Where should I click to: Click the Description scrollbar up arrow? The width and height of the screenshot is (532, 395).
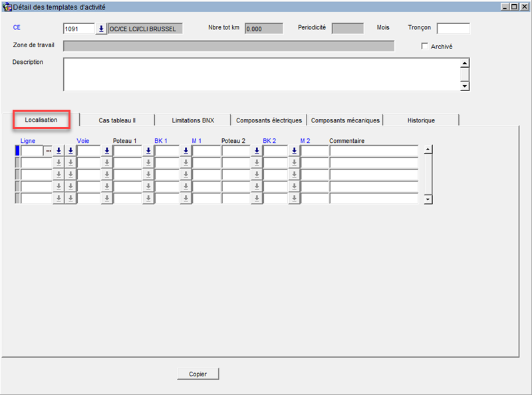(464, 63)
